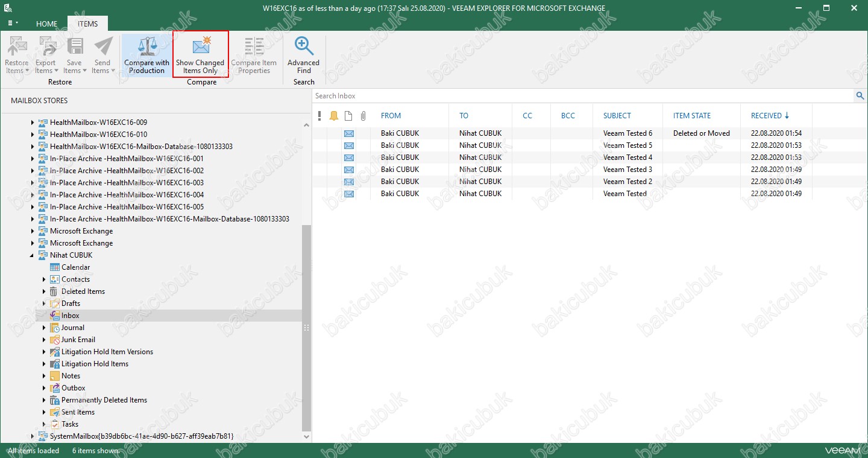Sort by reminder bell column icon

[x=334, y=116]
